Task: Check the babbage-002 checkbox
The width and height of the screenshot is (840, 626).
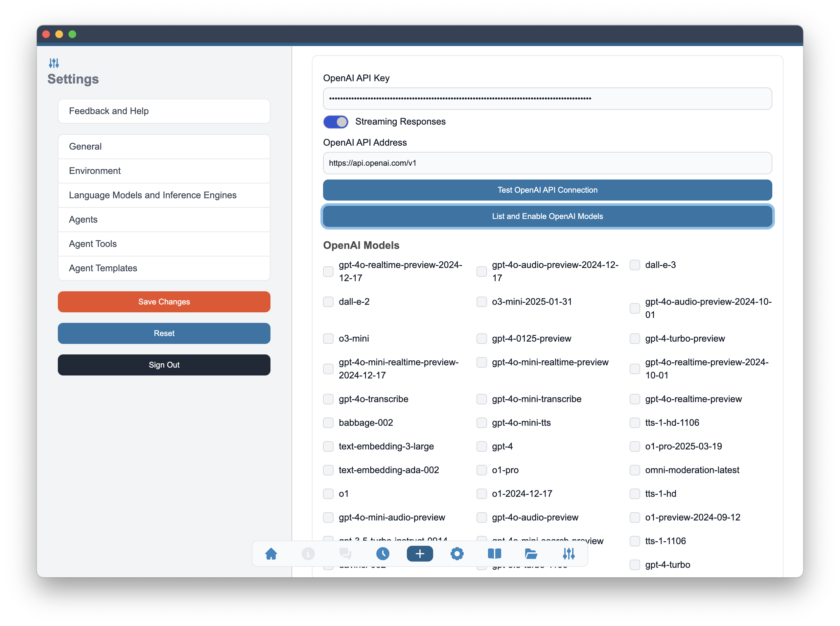Action: (328, 422)
